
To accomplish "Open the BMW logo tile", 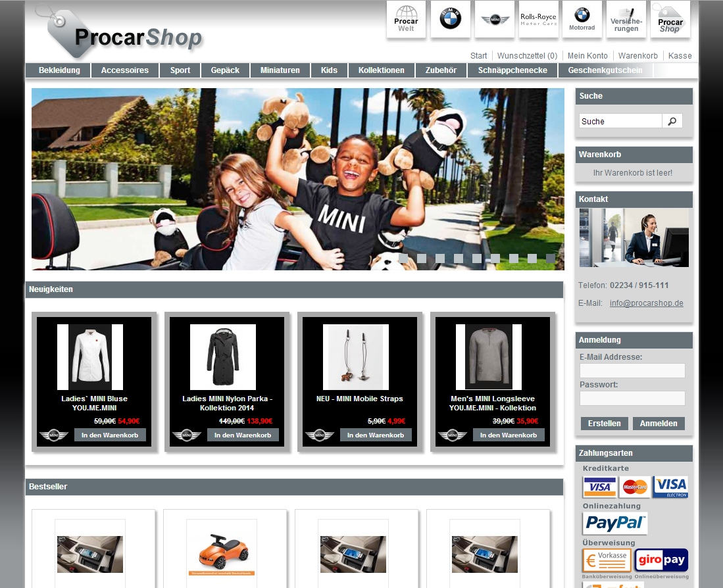I will (450, 19).
